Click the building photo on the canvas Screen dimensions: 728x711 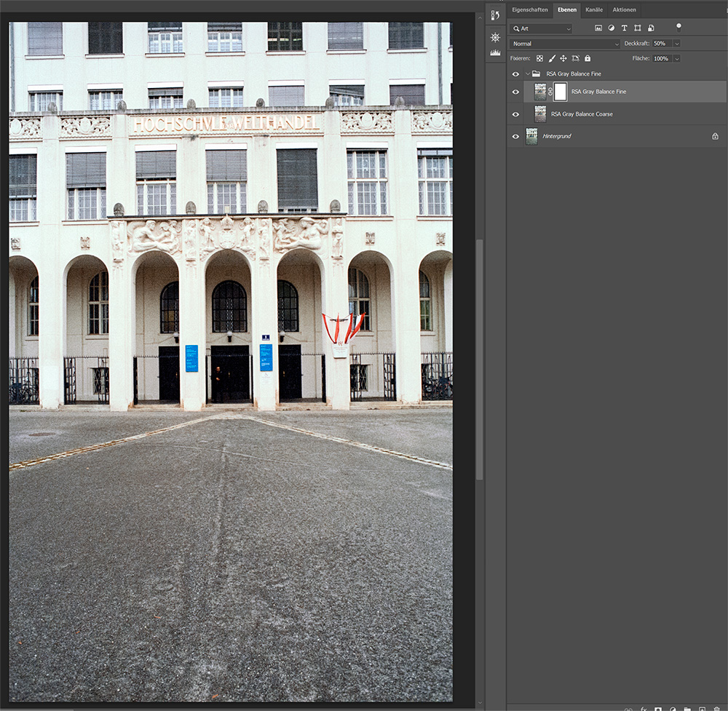(x=231, y=362)
